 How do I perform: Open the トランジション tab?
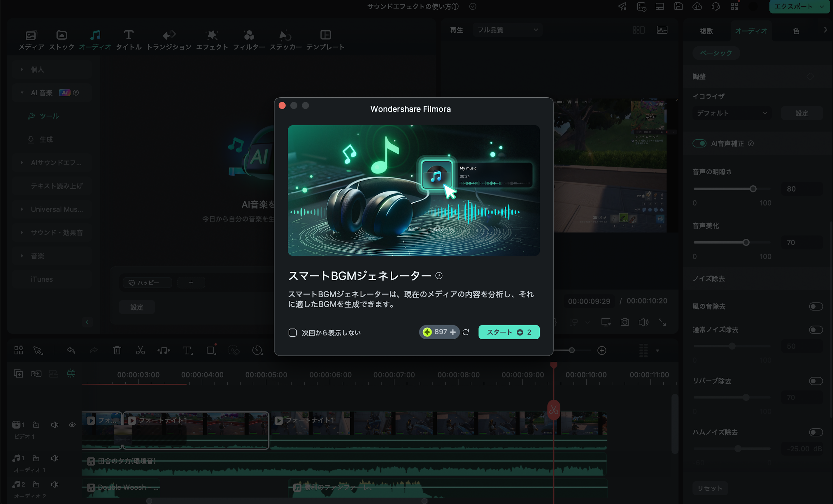click(169, 40)
